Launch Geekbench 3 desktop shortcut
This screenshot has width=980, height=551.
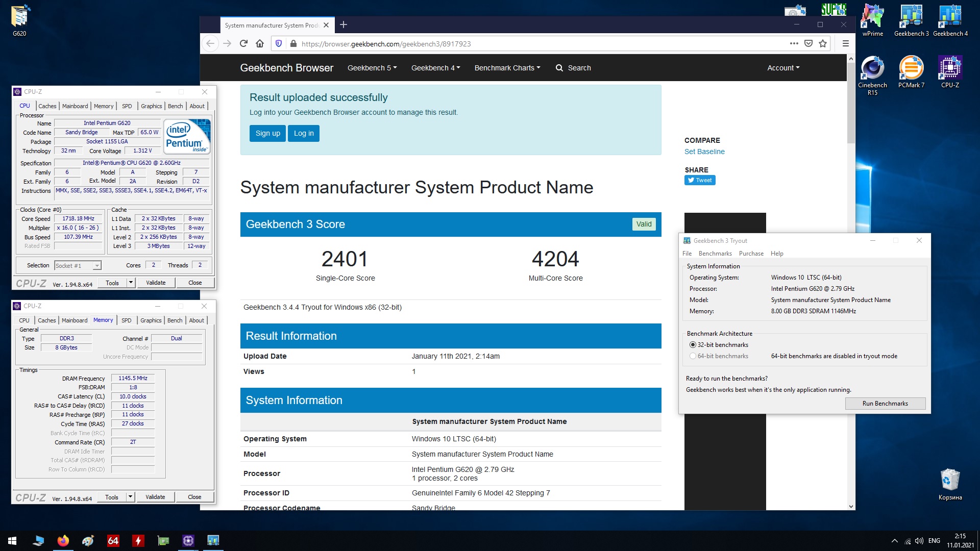point(911,20)
